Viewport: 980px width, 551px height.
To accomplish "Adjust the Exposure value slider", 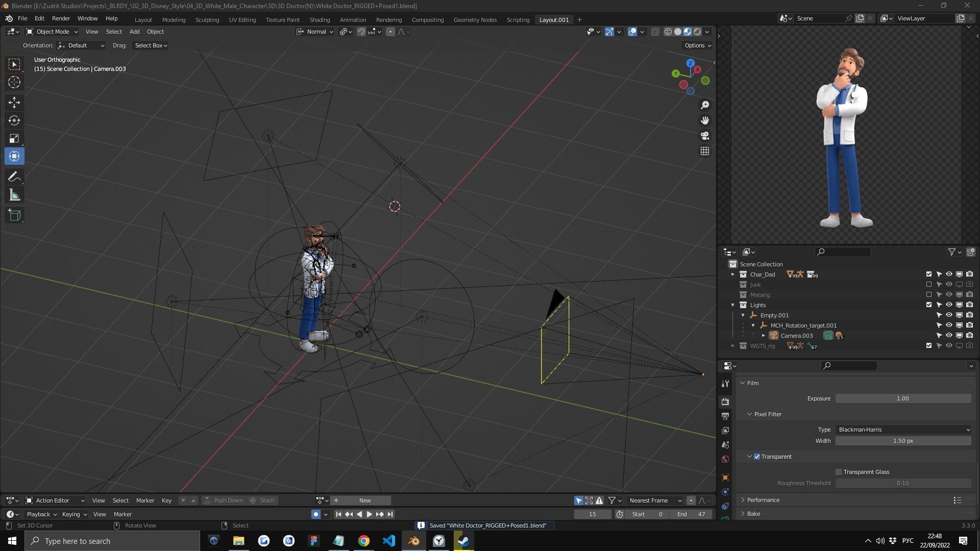I will pyautogui.click(x=902, y=398).
